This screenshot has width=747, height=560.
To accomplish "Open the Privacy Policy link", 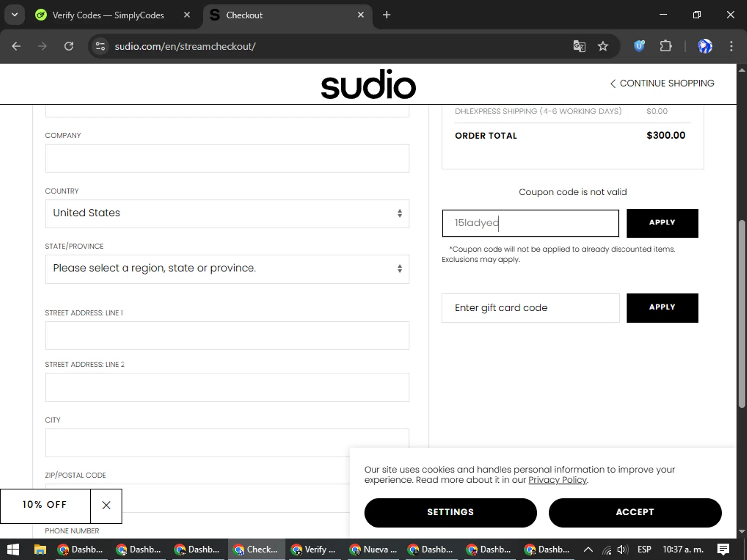I will tap(557, 480).
